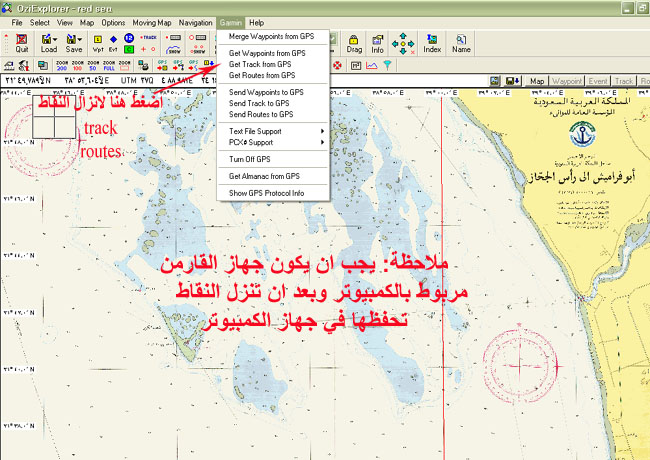Click the red circle route control icon
650x460 pixels.
tap(198, 38)
